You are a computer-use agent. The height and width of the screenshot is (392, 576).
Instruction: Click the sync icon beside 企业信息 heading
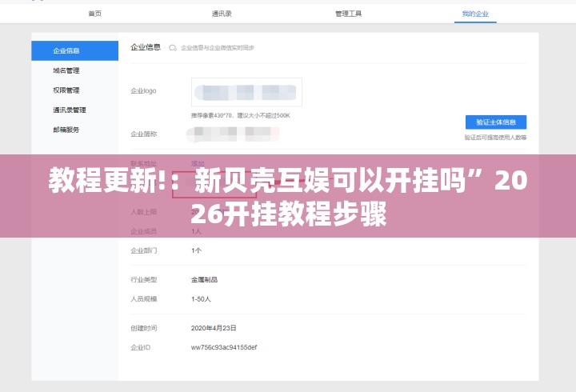(173, 48)
